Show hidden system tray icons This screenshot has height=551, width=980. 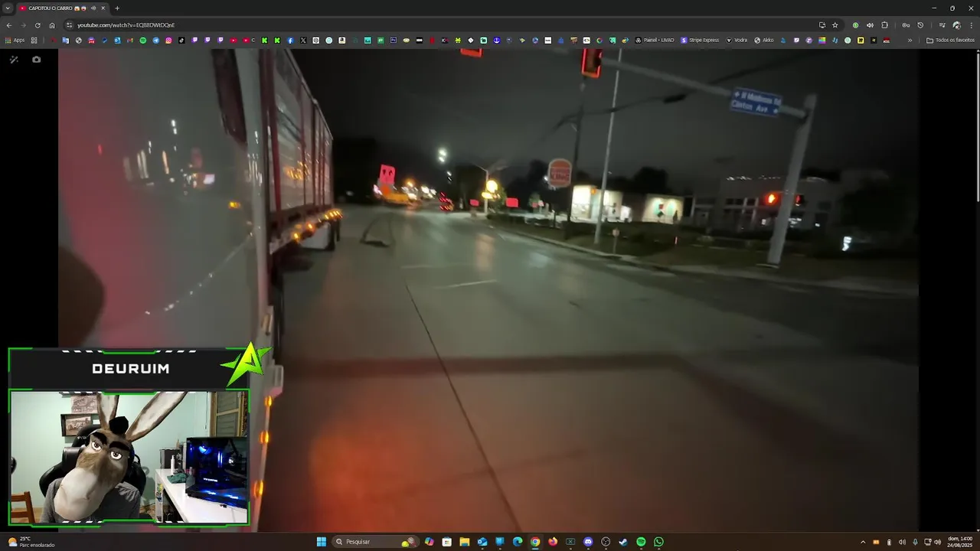coord(863,542)
